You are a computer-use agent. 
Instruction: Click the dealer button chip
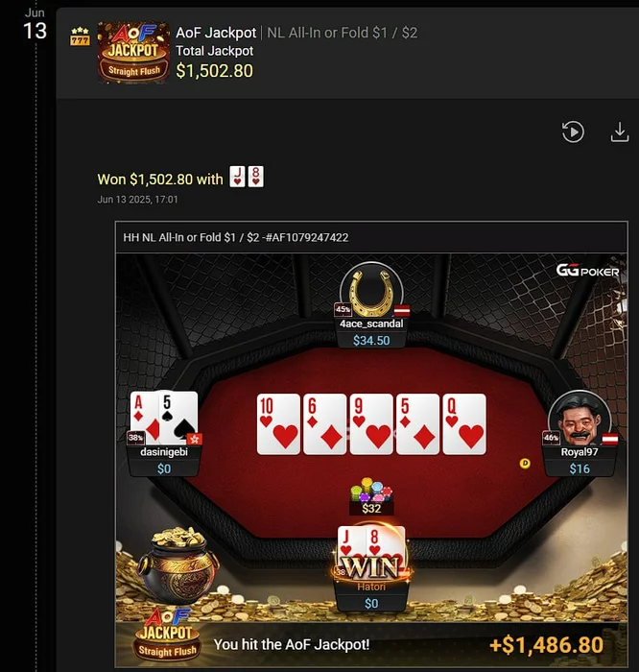coord(525,464)
